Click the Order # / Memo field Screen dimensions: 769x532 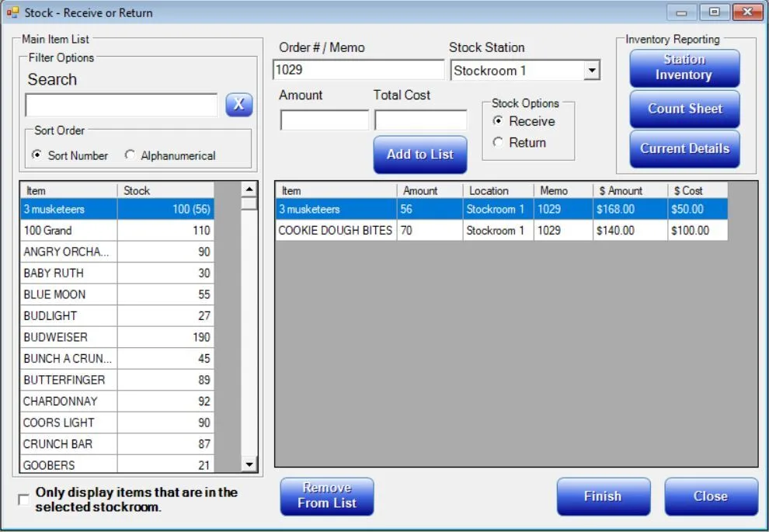click(x=359, y=70)
